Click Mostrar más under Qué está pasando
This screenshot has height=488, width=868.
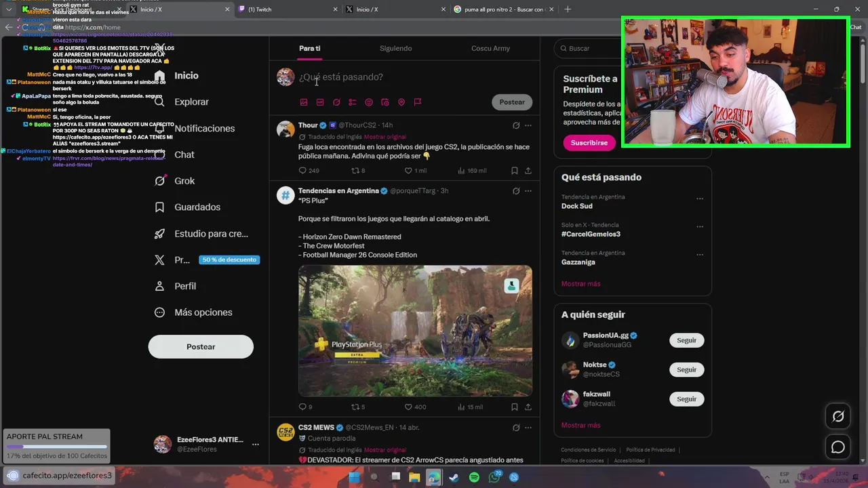pos(580,284)
